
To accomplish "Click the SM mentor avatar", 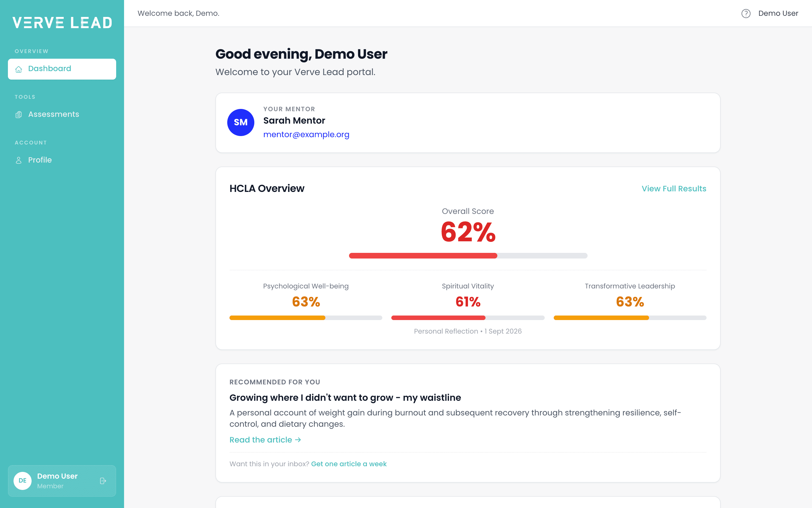I will point(240,122).
